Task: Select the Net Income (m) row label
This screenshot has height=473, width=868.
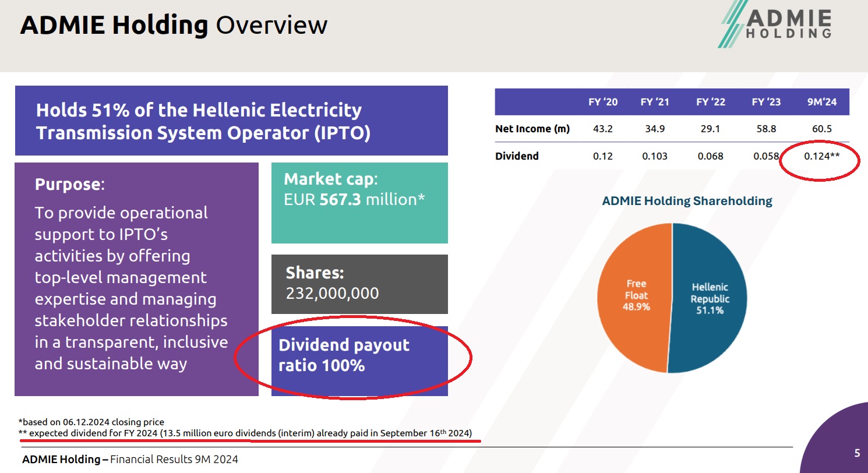Action: tap(532, 129)
